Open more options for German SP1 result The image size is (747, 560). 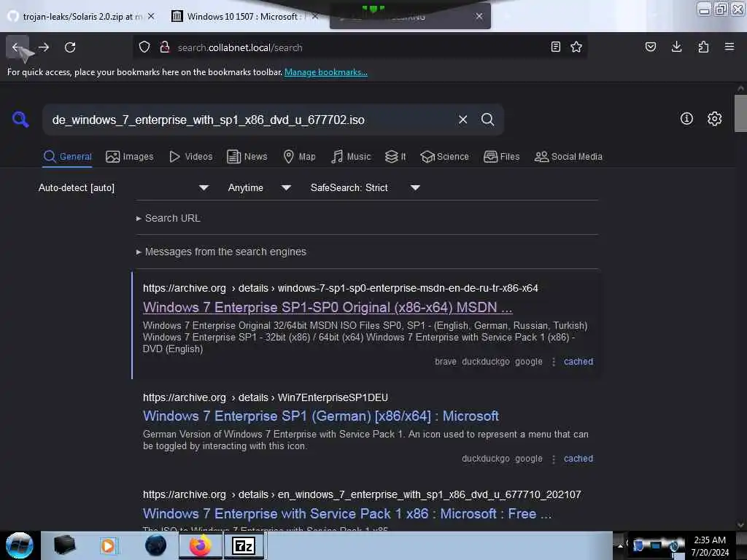pos(553,459)
